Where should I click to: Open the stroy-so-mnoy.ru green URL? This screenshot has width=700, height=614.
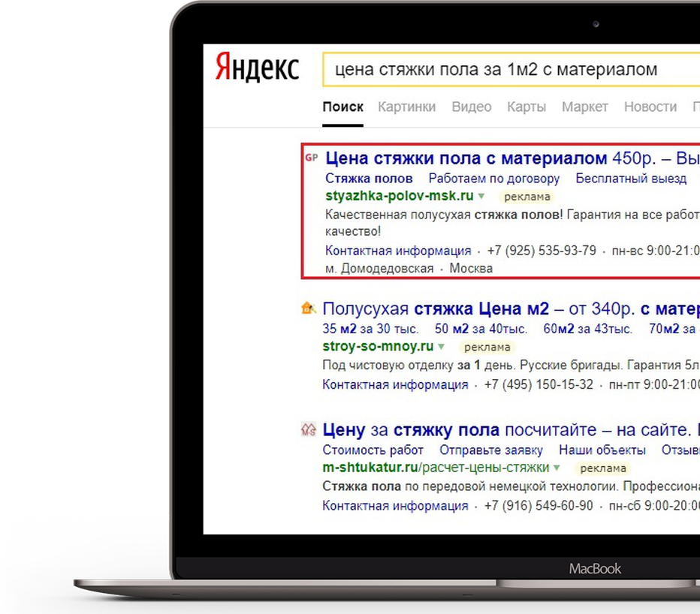(x=378, y=346)
